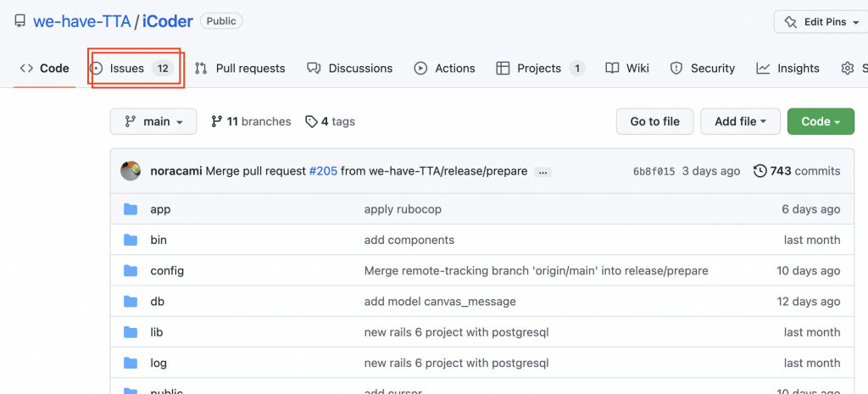Click the repository icon beside we-have-TTA

coord(19,21)
